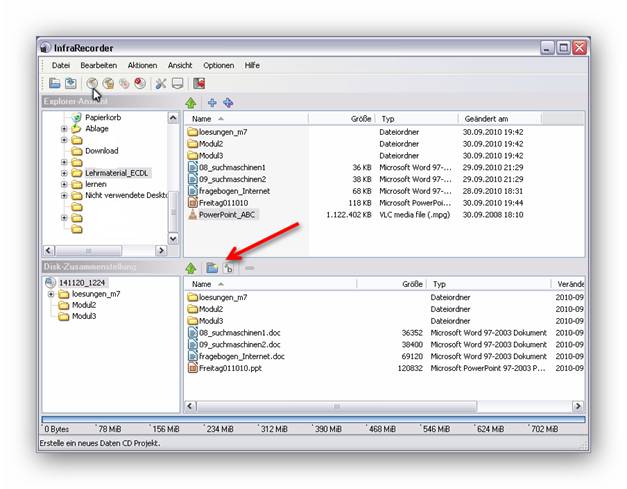Click the second disc icon in the main toolbar

tap(108, 83)
